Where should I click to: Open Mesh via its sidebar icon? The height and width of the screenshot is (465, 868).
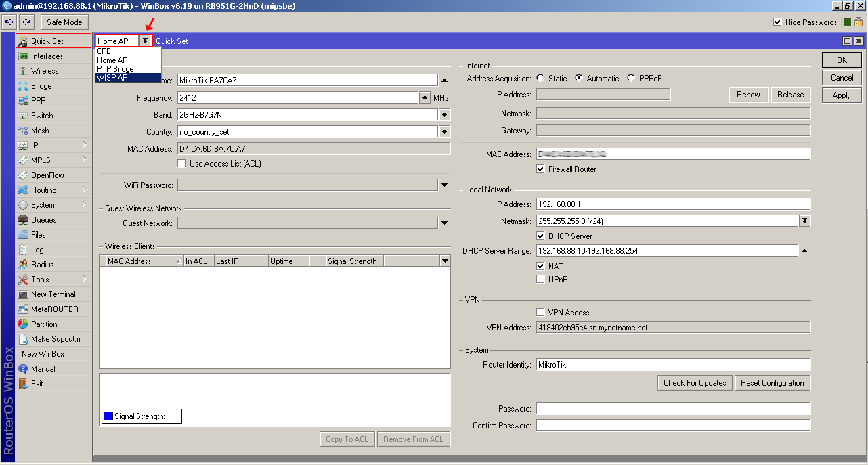tap(23, 131)
